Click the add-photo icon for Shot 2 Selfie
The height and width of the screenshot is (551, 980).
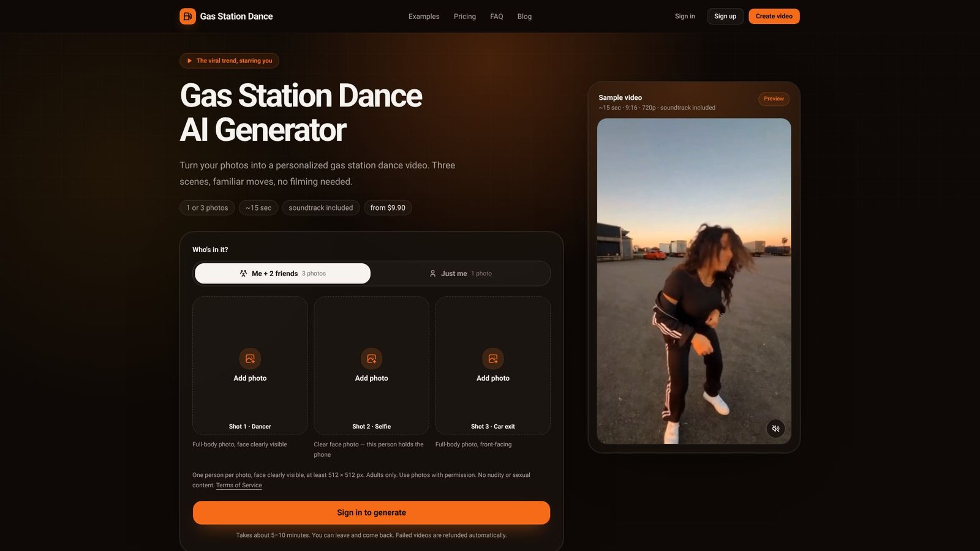(x=371, y=359)
